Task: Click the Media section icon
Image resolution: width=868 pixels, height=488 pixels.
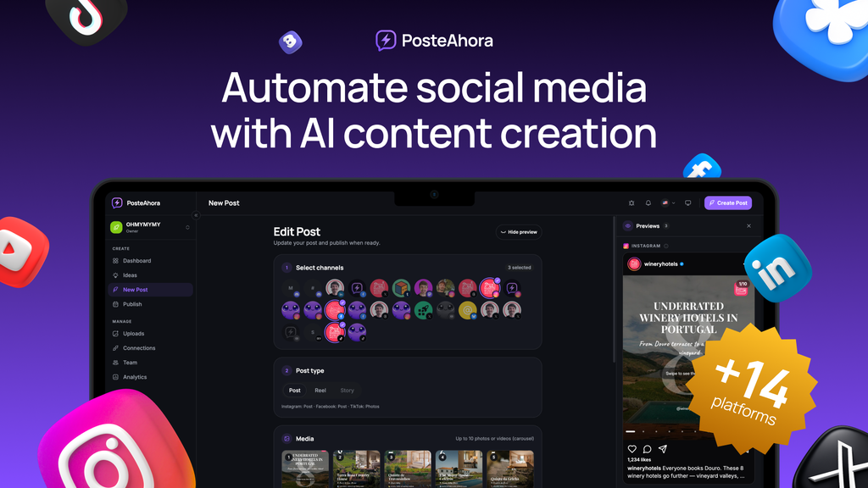Action: 287,439
